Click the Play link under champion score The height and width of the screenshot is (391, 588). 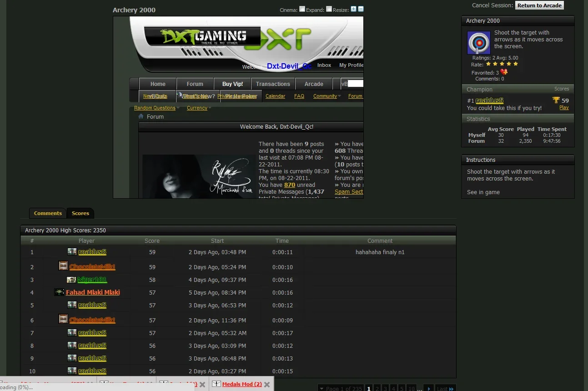564,107
